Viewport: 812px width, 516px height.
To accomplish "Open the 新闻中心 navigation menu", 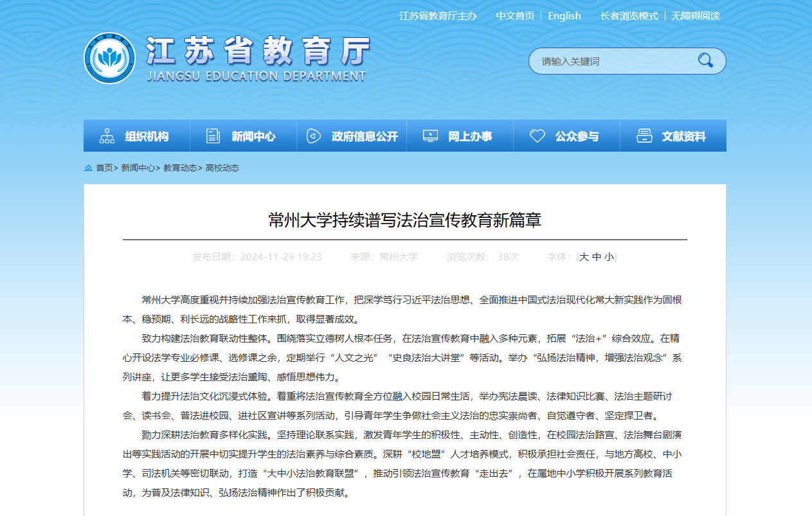I will (253, 136).
